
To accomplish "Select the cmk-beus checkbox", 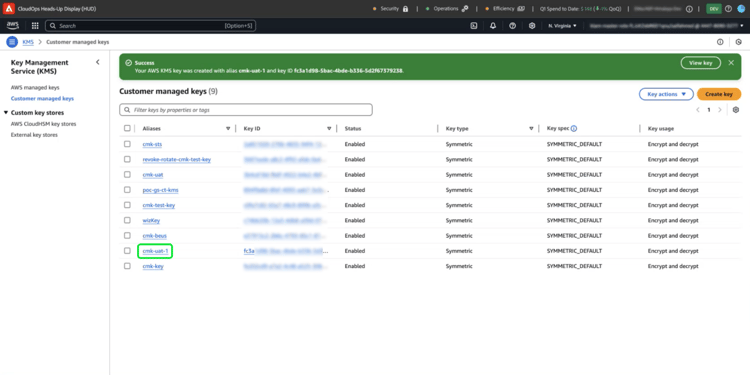I will click(x=127, y=235).
